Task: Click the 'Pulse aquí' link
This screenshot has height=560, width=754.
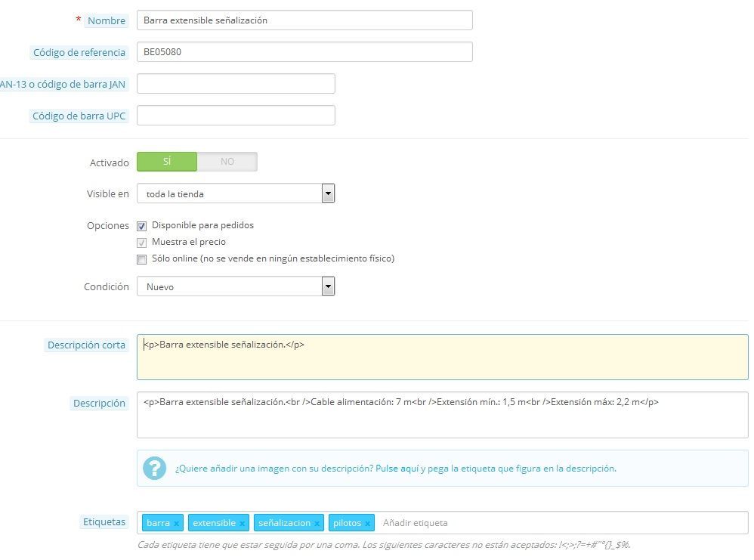Action: (397, 468)
